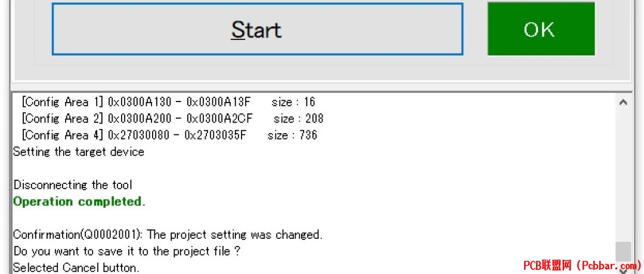644x274 pixels.
Task: Click the log scrollbar up arrow
Action: (623, 102)
